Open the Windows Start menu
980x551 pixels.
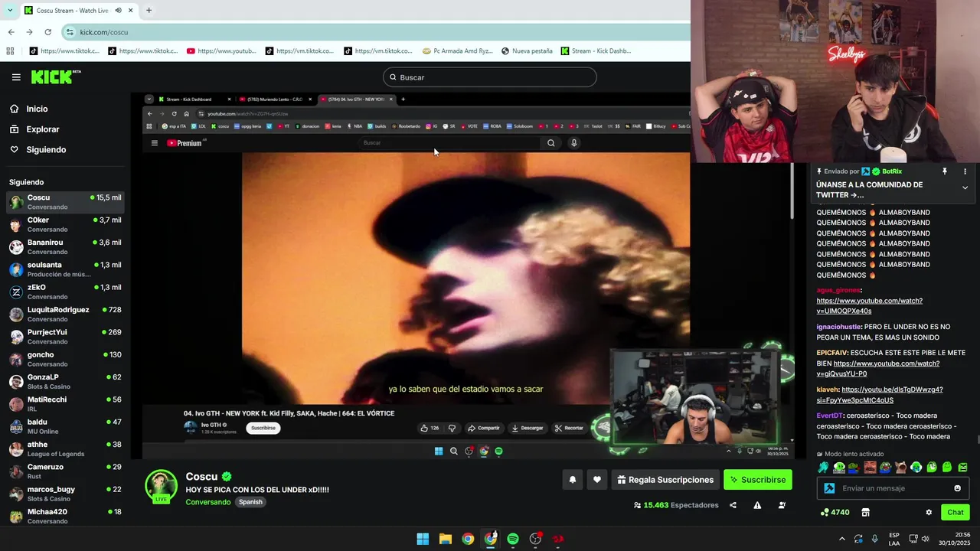click(423, 539)
